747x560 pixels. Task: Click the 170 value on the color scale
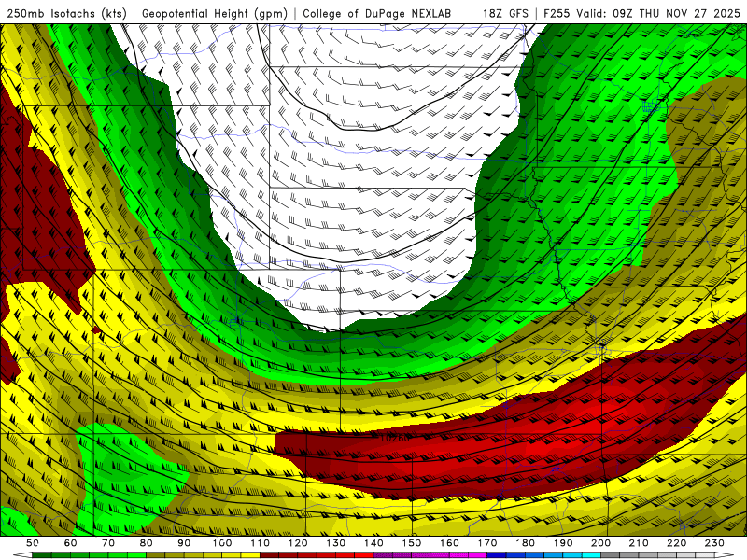coord(487,543)
